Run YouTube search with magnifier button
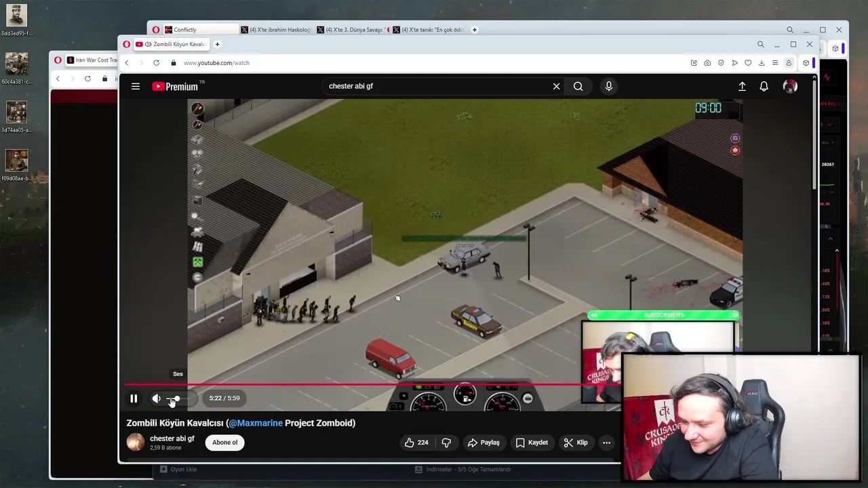 point(578,86)
